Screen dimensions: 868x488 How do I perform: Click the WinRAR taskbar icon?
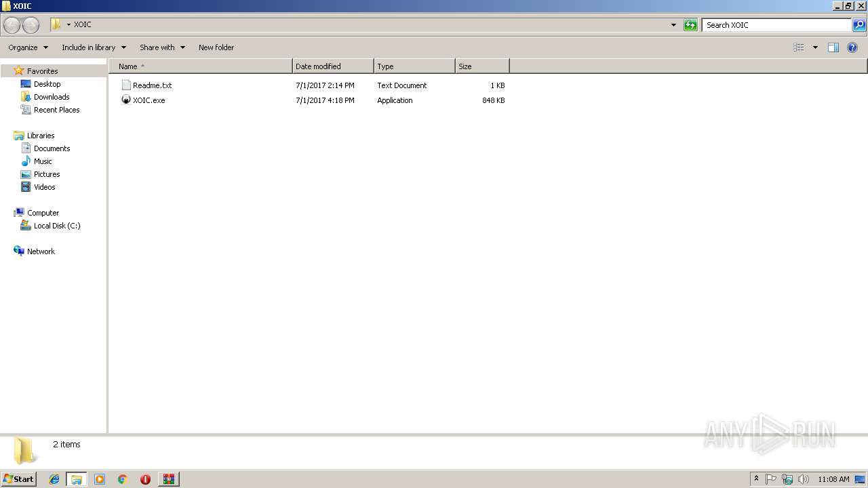tap(168, 479)
